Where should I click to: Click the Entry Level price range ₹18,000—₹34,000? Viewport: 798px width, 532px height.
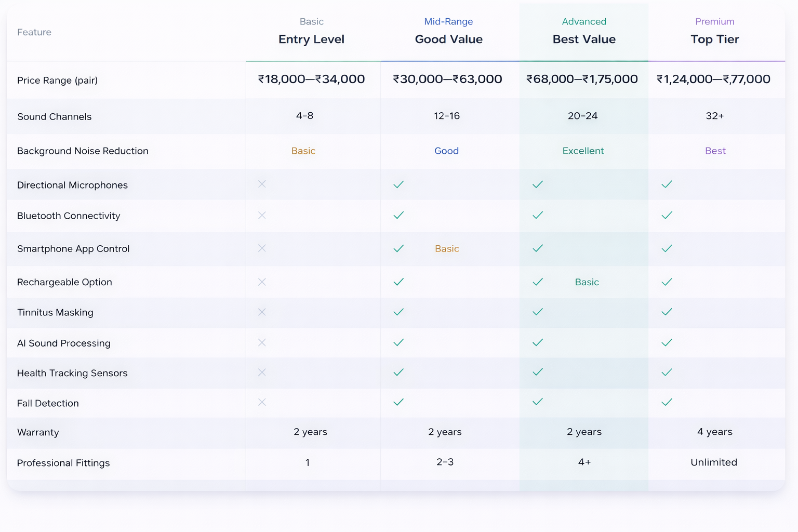point(311,79)
